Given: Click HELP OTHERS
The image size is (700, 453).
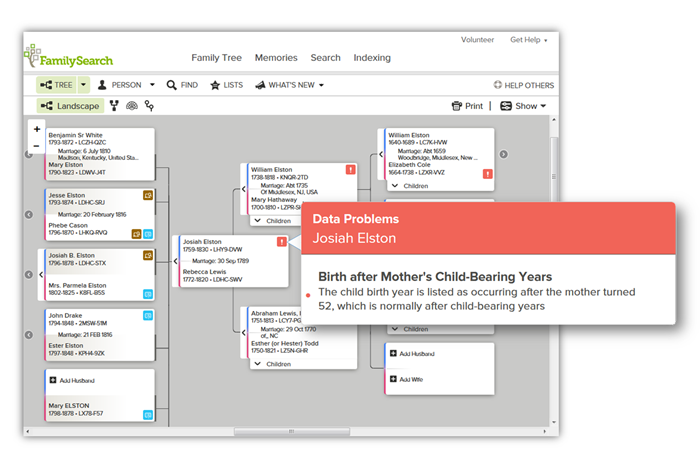Looking at the screenshot, I should point(524,85).
